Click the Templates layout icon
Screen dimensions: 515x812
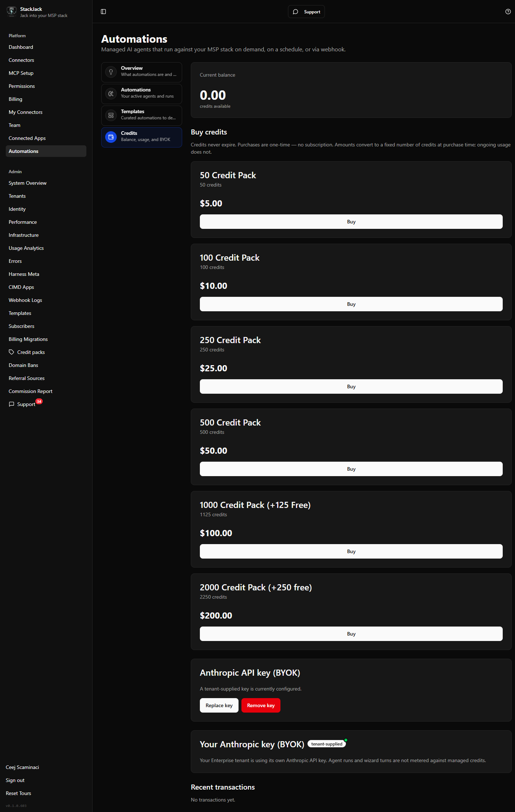(111, 115)
